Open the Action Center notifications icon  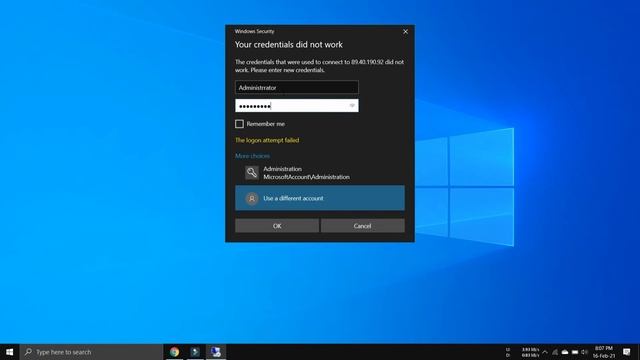(627, 352)
